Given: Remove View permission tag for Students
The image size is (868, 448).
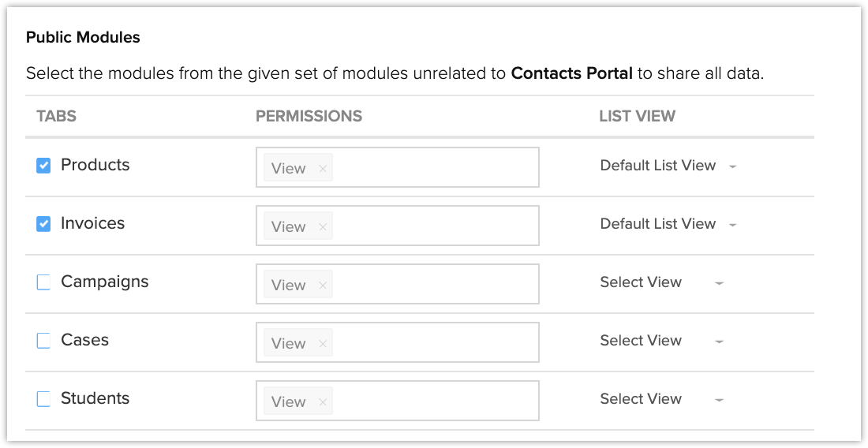Looking at the screenshot, I should pyautogui.click(x=322, y=401).
